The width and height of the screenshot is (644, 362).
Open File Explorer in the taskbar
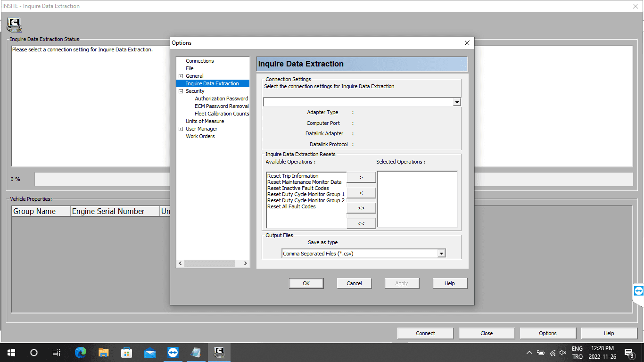(x=104, y=352)
